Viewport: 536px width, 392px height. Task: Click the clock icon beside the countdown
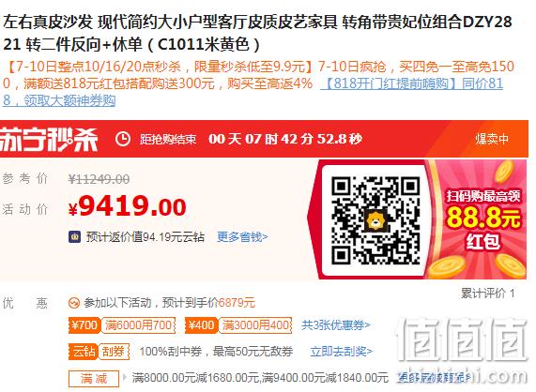pos(122,139)
